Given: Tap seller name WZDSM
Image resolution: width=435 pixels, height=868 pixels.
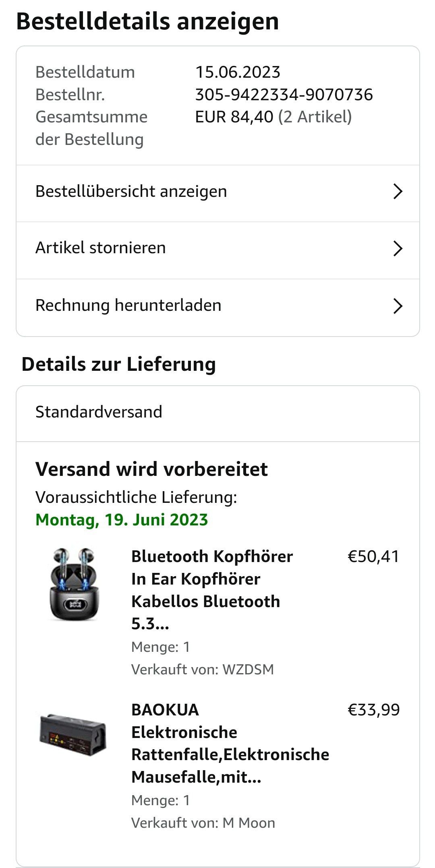Looking at the screenshot, I should [x=248, y=669].
